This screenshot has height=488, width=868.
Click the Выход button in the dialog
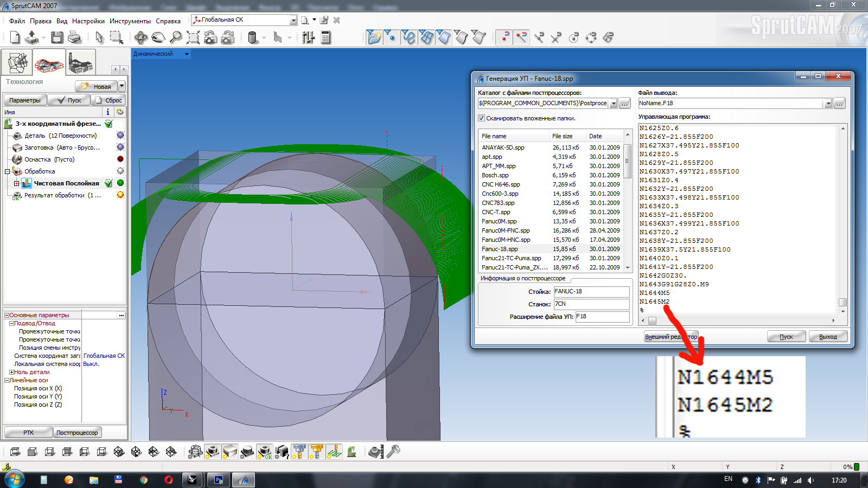click(828, 337)
